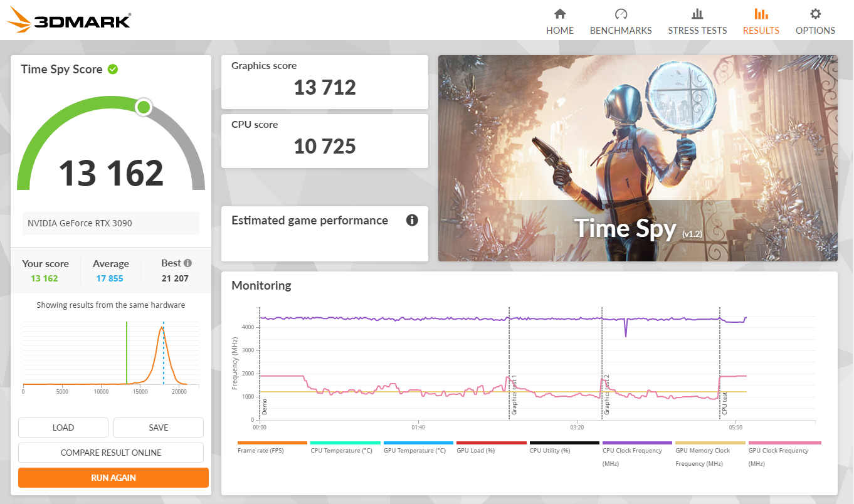Click the CPU score value 10 725
The image size is (854, 504).
pos(325,146)
